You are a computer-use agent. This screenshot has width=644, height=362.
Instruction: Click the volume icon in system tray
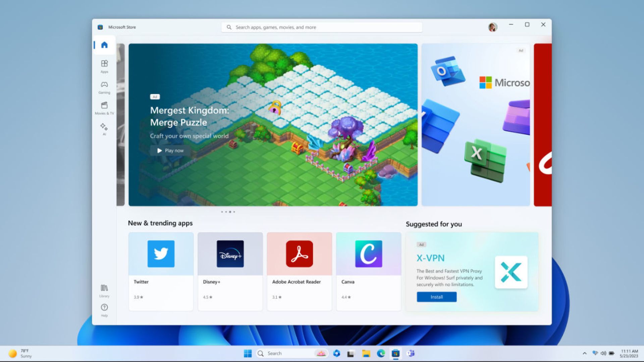pos(603,353)
